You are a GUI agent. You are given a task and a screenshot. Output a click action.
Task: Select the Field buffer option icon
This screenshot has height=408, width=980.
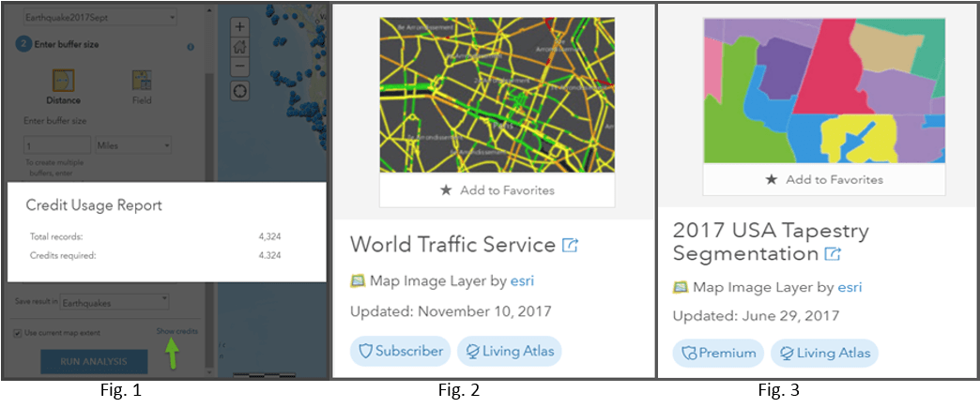tap(142, 82)
